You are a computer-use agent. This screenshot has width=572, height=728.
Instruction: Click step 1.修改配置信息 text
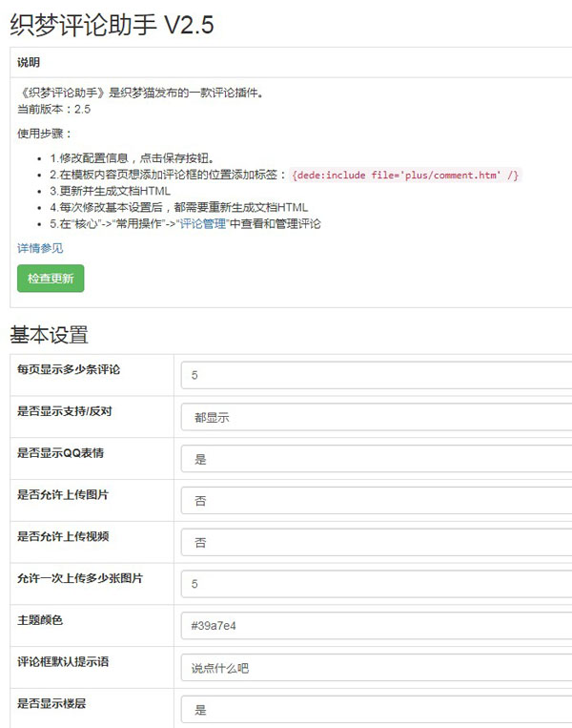pos(133,158)
